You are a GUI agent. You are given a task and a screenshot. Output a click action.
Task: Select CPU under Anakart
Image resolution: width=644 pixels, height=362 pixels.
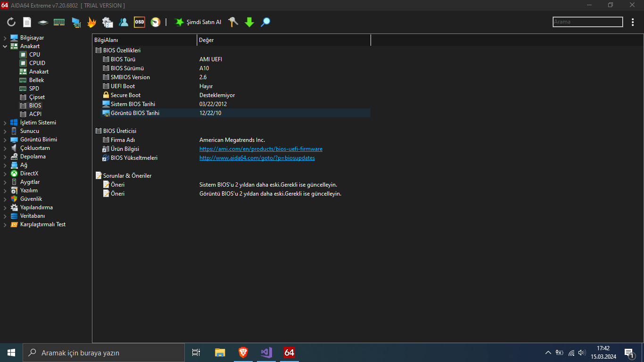[x=34, y=55]
